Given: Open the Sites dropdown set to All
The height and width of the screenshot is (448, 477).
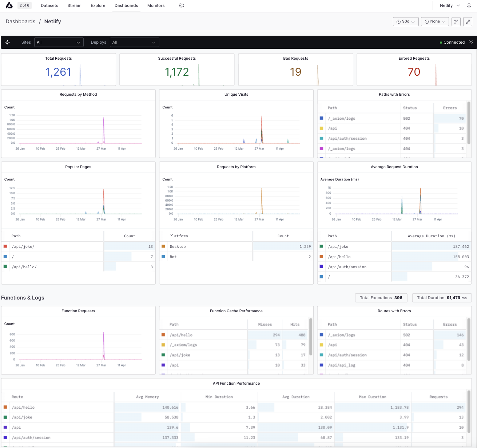Looking at the screenshot, I should tap(59, 42).
